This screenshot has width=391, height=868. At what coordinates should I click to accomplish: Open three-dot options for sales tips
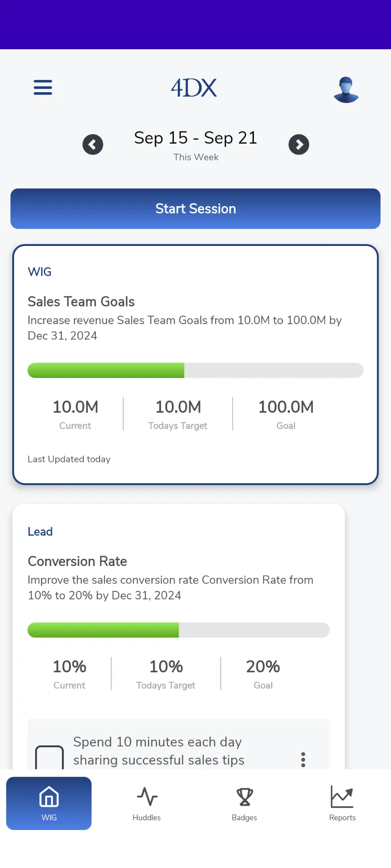pos(303,759)
